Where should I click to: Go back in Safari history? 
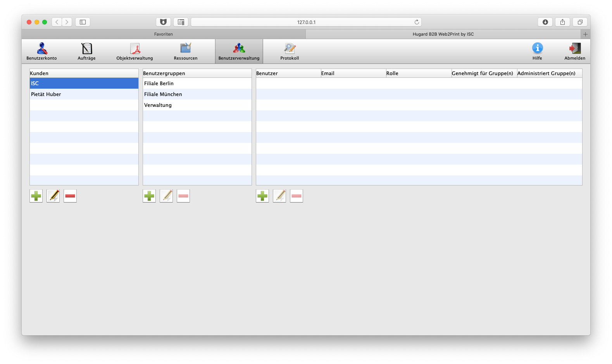pos(57,22)
